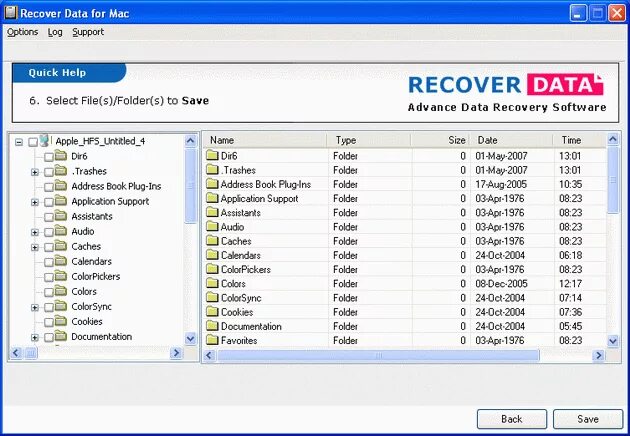630x436 pixels.
Task: Check the Cookies checkbox in tree
Action: pyautogui.click(x=49, y=322)
